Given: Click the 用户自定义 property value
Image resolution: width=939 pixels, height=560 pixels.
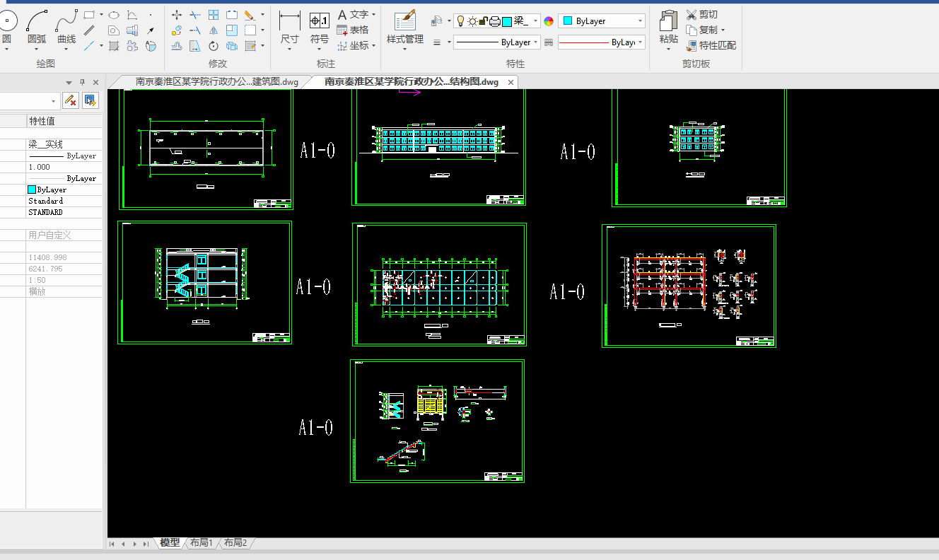Looking at the screenshot, I should (65, 235).
